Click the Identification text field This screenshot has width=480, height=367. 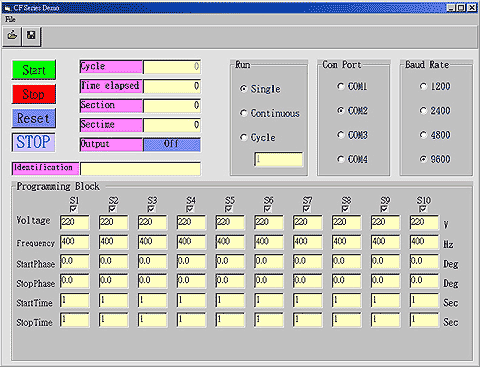140,169
